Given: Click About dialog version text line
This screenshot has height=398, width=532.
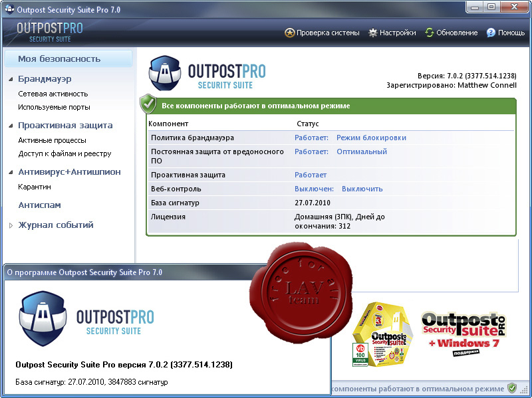Looking at the screenshot, I should [x=124, y=365].
